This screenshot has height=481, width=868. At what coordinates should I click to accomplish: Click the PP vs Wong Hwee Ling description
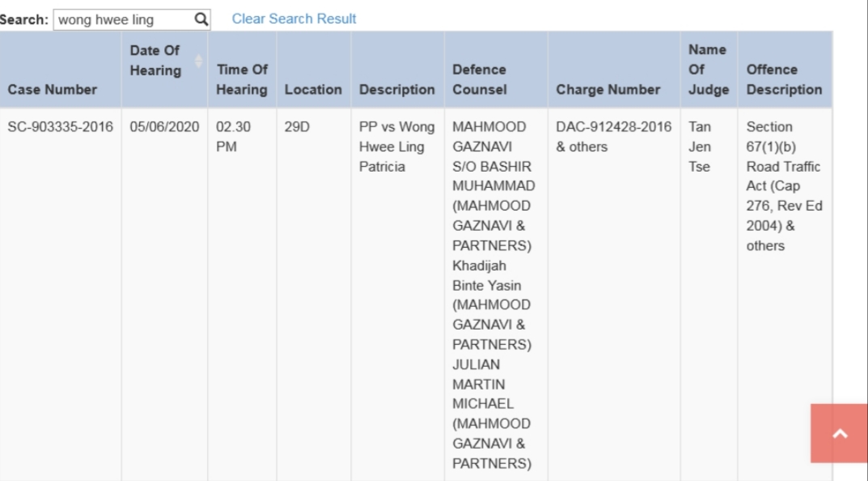pos(396,147)
